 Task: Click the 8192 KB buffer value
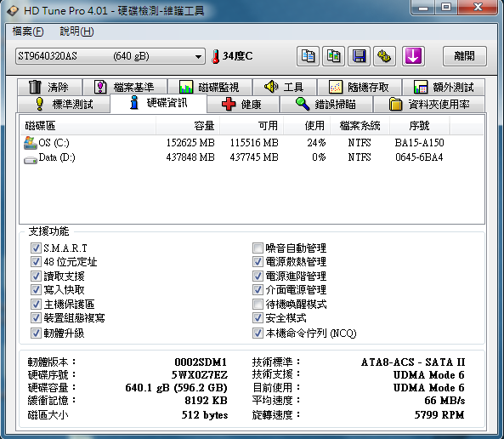tap(206, 401)
